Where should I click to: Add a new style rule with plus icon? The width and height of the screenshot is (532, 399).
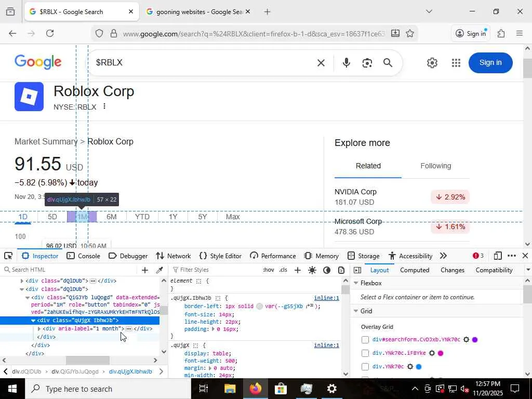pyautogui.click(x=298, y=270)
